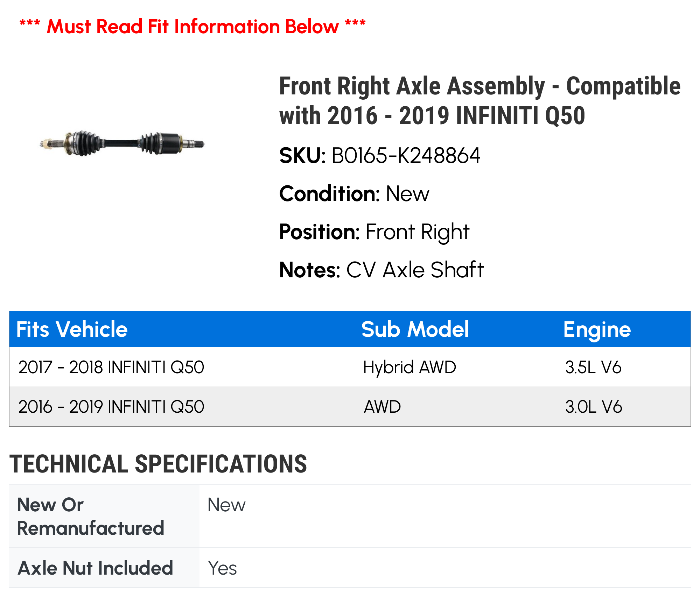Select the SKU number B0165-K248864

(x=406, y=156)
